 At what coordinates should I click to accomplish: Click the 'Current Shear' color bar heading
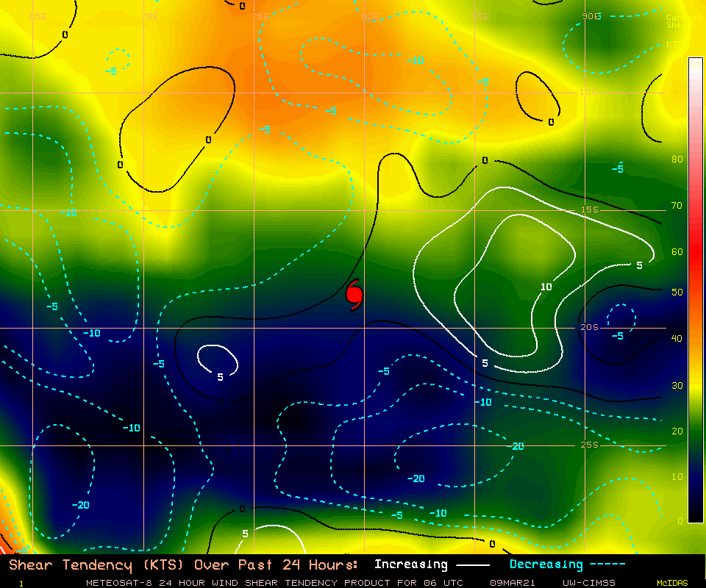[683, 21]
